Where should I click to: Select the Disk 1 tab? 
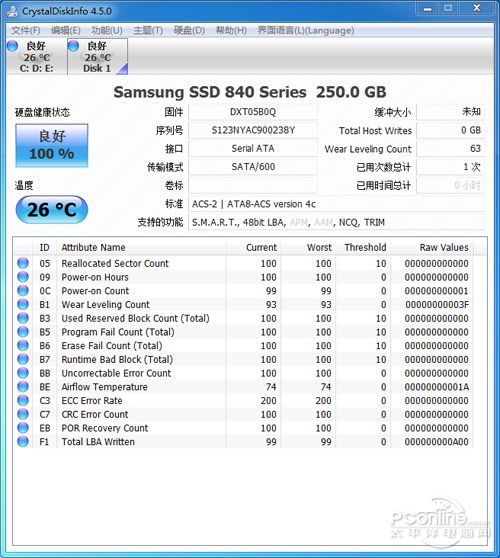98,57
